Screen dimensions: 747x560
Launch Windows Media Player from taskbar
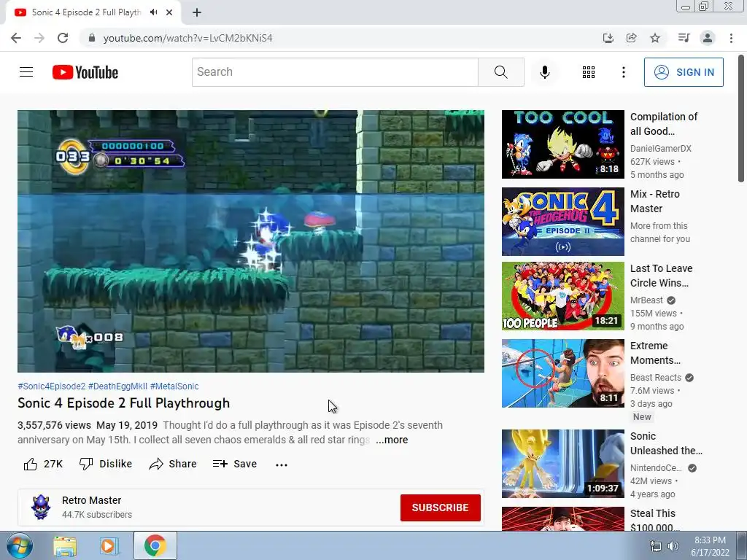[x=109, y=546]
